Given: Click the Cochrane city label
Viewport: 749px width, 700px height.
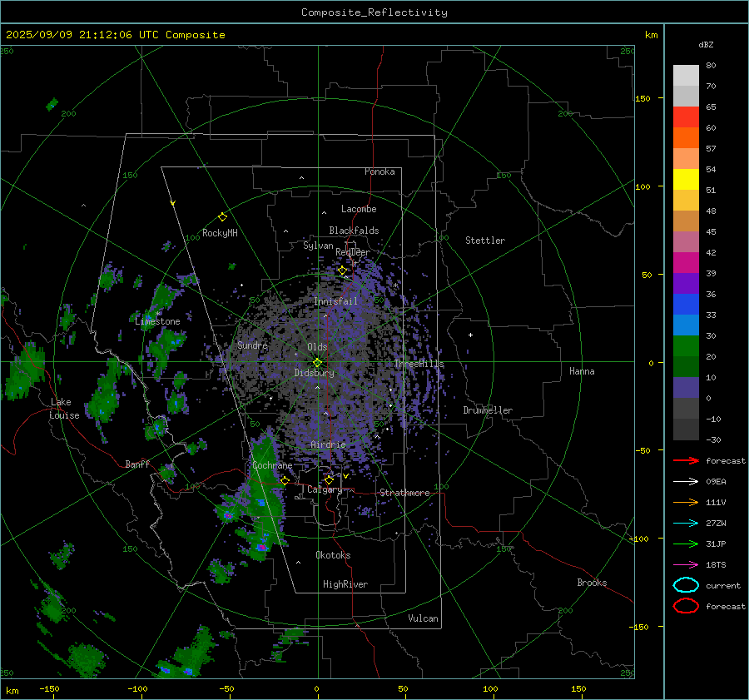Looking at the screenshot, I should point(272,465).
